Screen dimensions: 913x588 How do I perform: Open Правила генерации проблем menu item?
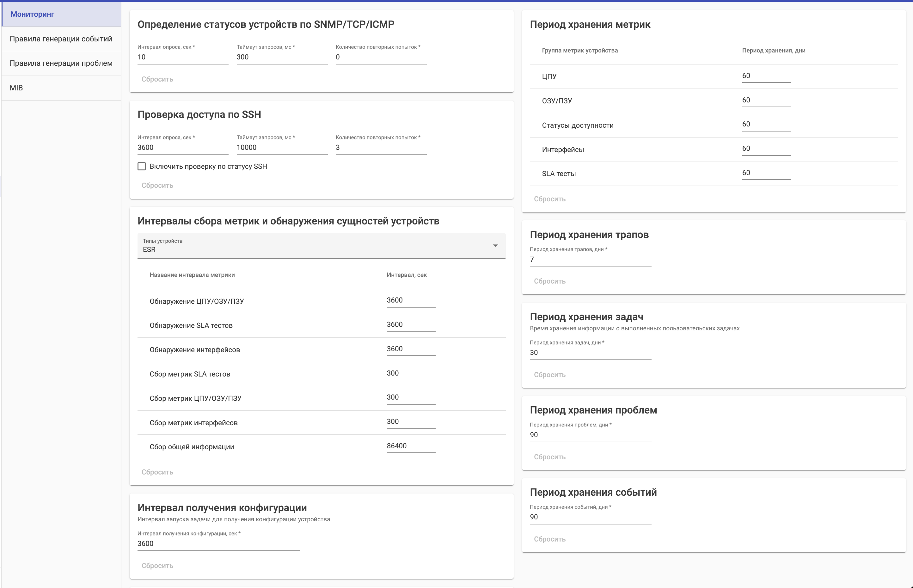pos(61,63)
